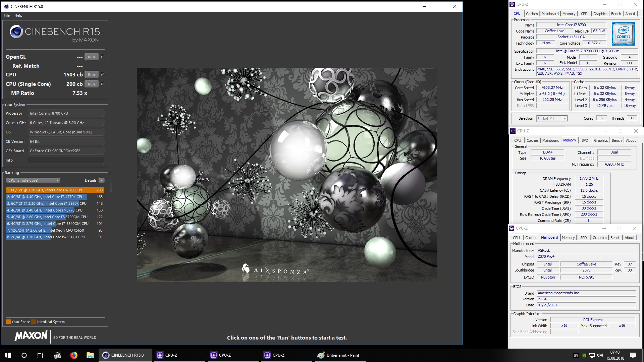Click the panel resize grip beside Ranking

coord(110,183)
